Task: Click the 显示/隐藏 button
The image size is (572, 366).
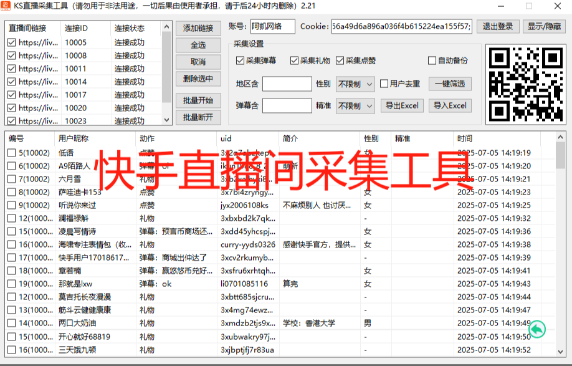Action: click(x=544, y=26)
